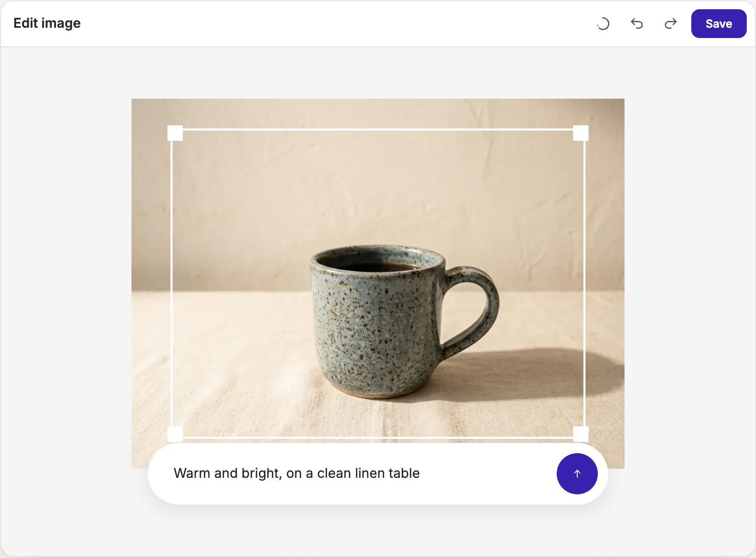
Task: Select the top-right crop handle
Action: pyautogui.click(x=581, y=133)
